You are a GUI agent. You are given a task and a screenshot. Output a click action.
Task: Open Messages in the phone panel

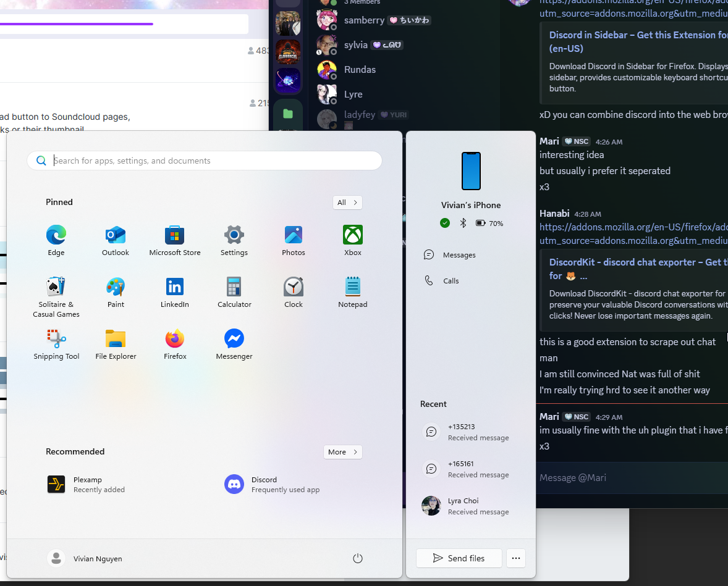point(459,255)
